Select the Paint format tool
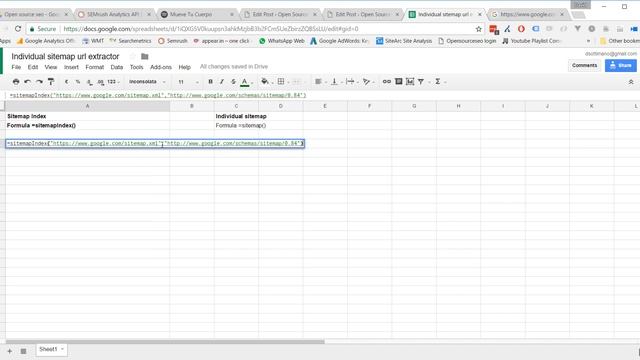Image resolution: width=640 pixels, height=360 pixels. coord(51,82)
